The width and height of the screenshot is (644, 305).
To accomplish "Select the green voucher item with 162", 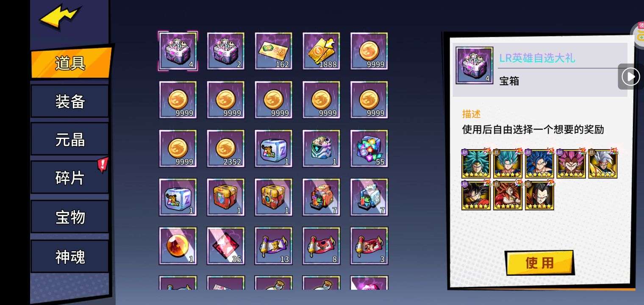I will tap(273, 51).
